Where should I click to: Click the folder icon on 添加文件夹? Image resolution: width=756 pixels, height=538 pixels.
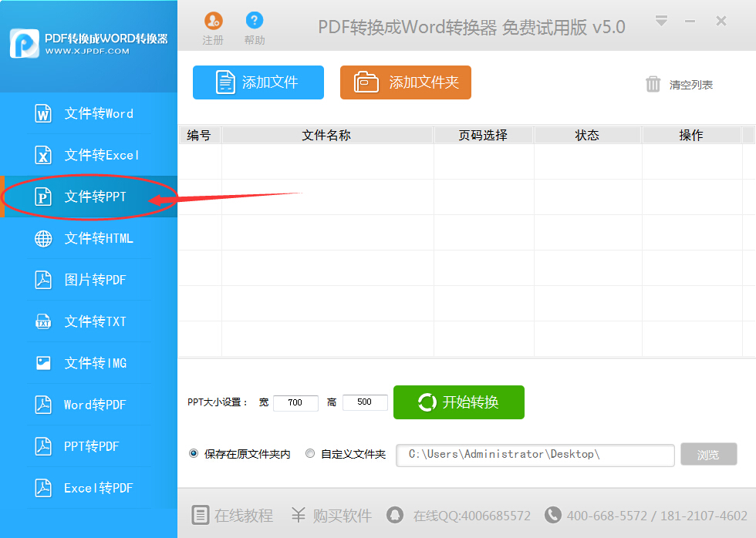pyautogui.click(x=366, y=82)
